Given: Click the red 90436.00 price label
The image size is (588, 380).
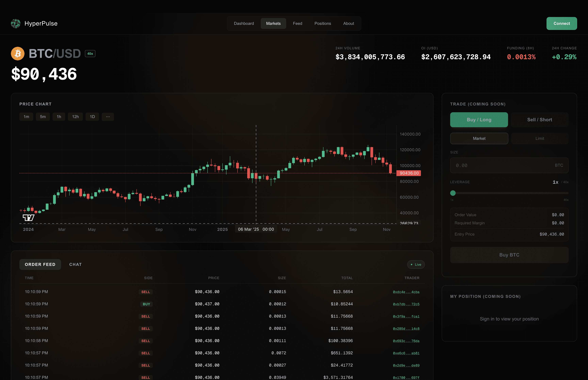Looking at the screenshot, I should click(409, 173).
